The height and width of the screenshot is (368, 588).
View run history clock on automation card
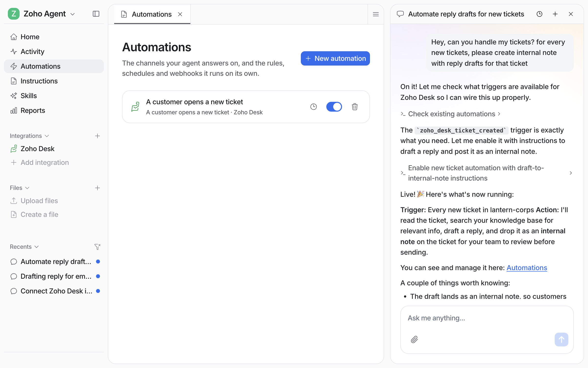314,107
